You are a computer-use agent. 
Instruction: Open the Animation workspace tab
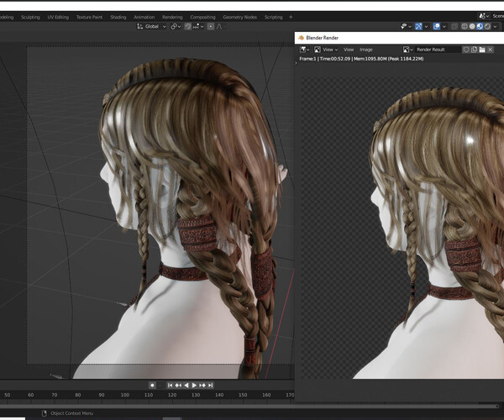coord(144,17)
